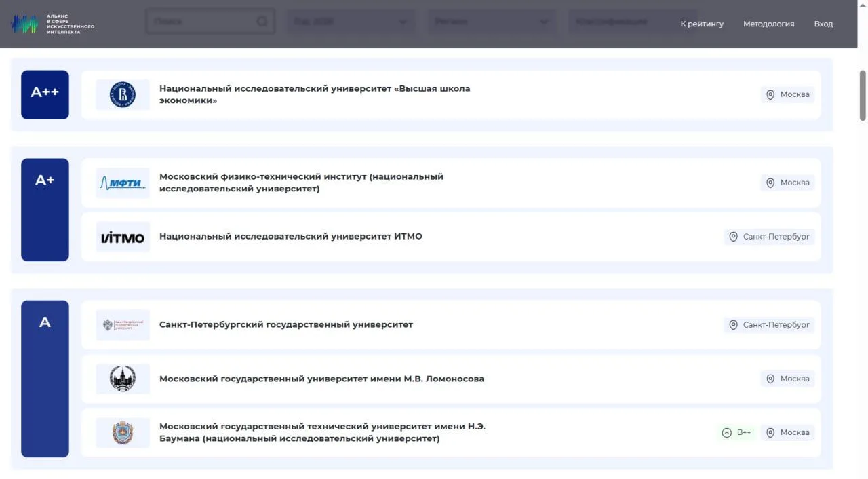This screenshot has width=868, height=479.
Task: Click Москва tag in Ломоносова row
Action: coord(787,379)
